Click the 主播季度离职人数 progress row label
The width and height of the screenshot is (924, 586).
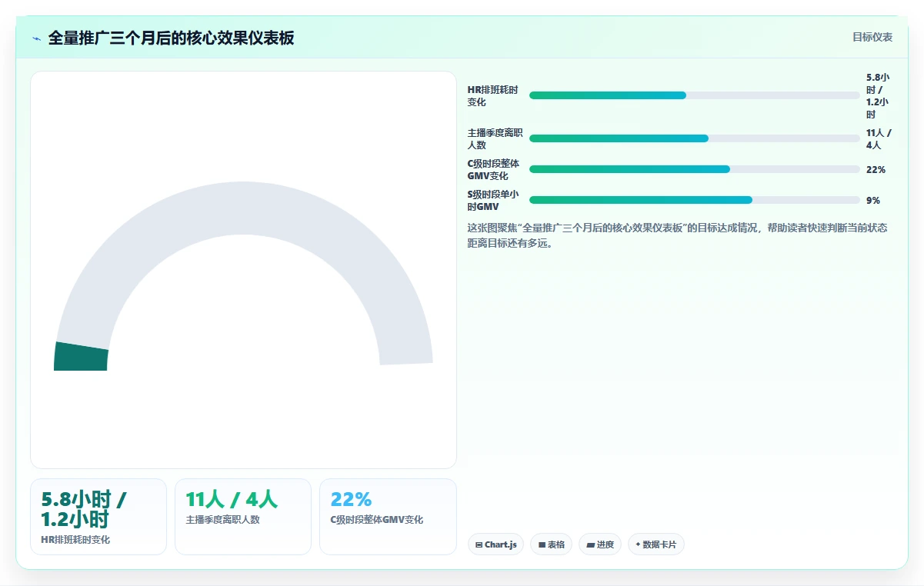[495, 138]
